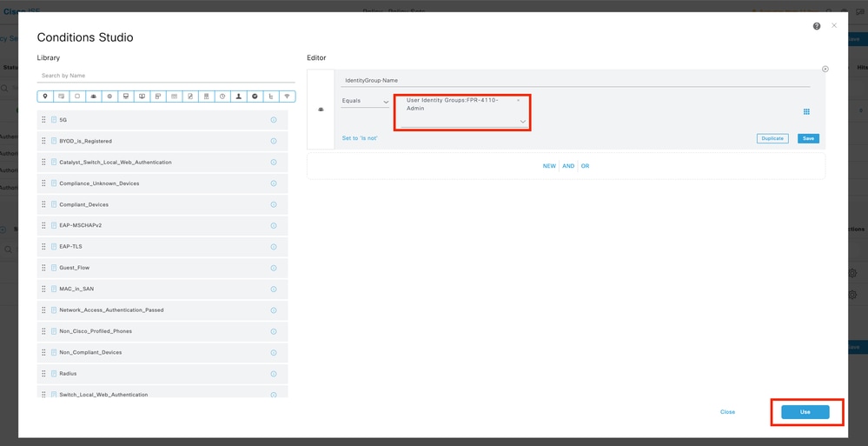The width and height of the screenshot is (868, 446).
Task: Open the blue grid attribute selector icon
Action: point(806,111)
